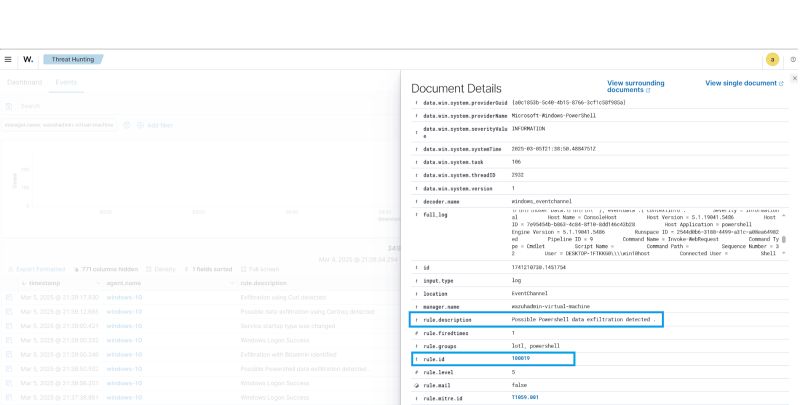The width and height of the screenshot is (800, 405).
Task: Click the manager.name field type icon
Action: tap(416, 307)
